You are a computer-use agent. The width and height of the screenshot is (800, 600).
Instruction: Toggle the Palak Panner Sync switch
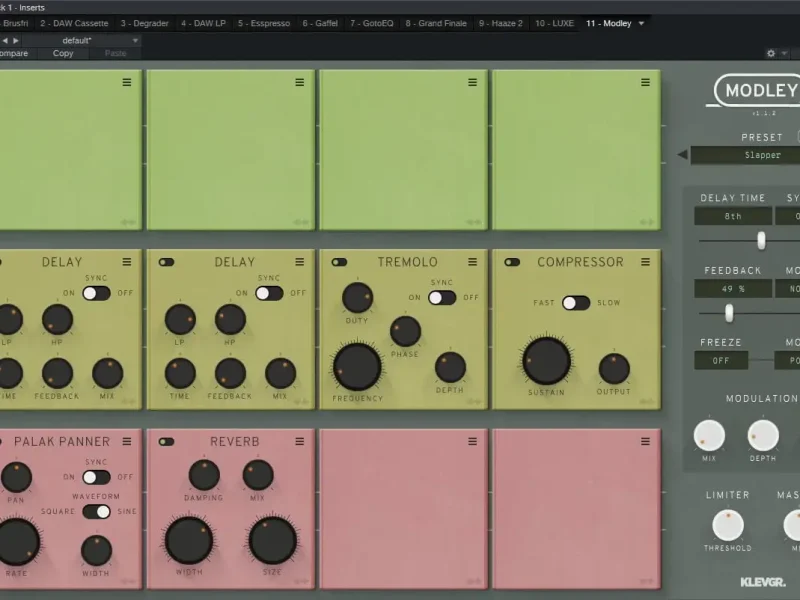point(96,477)
